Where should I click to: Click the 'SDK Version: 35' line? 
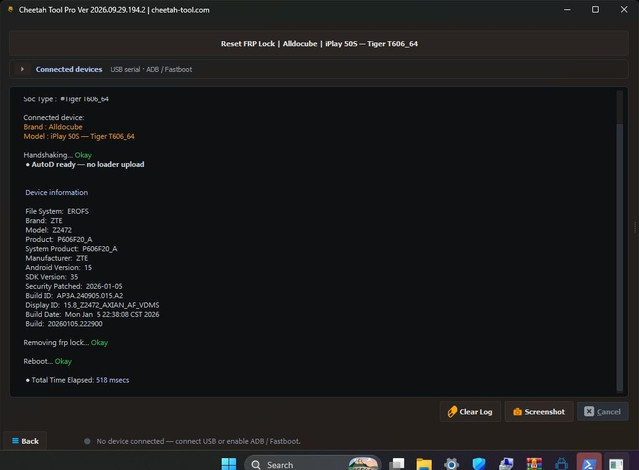click(52, 277)
